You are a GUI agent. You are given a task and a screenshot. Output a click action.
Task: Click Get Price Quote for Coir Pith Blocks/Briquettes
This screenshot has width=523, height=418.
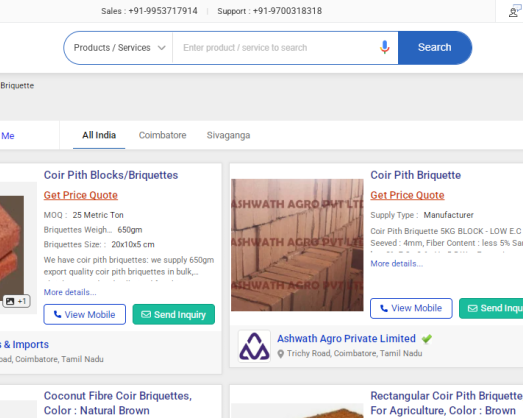click(x=81, y=195)
